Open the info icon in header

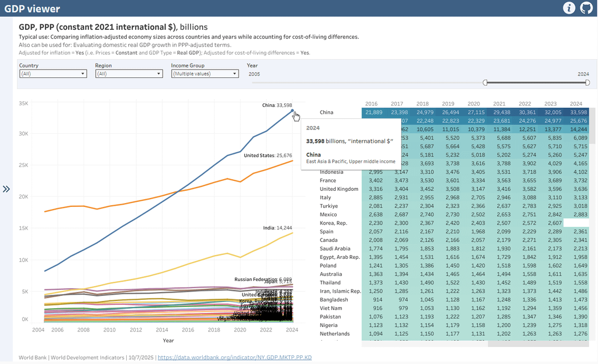(x=569, y=8)
